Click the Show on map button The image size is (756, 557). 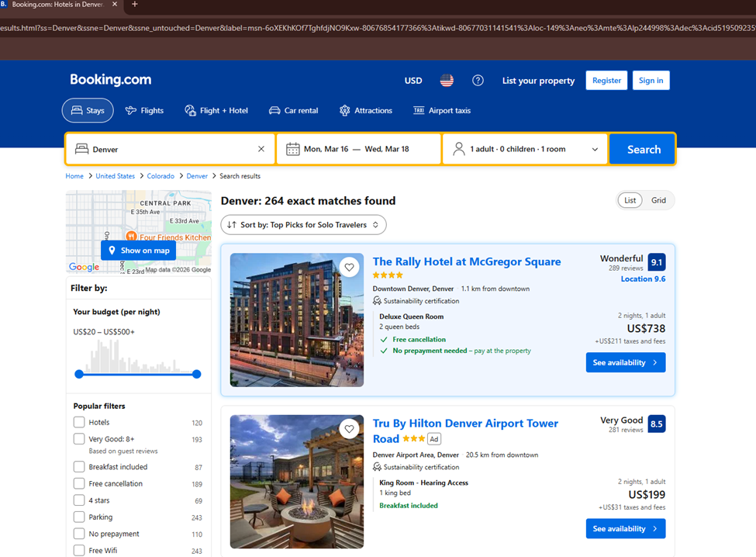(138, 251)
